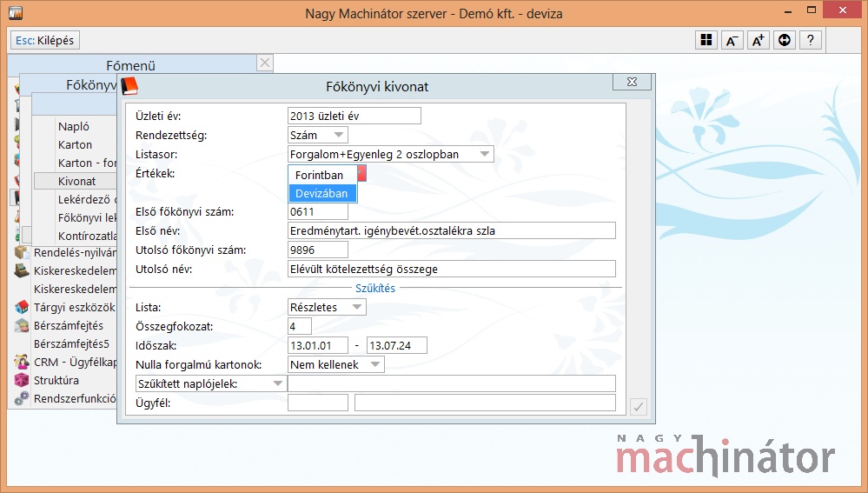Click the Rendelés-nyilvántartás boxes icon
The height and width of the screenshot is (493, 868).
coord(22,253)
